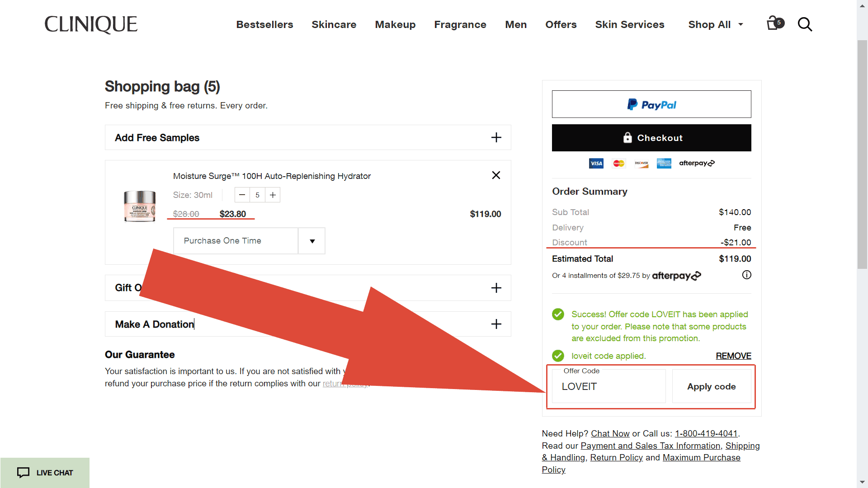This screenshot has width=868, height=488.
Task: Click the page vertical scrollbar thumb
Action: pos(862,155)
